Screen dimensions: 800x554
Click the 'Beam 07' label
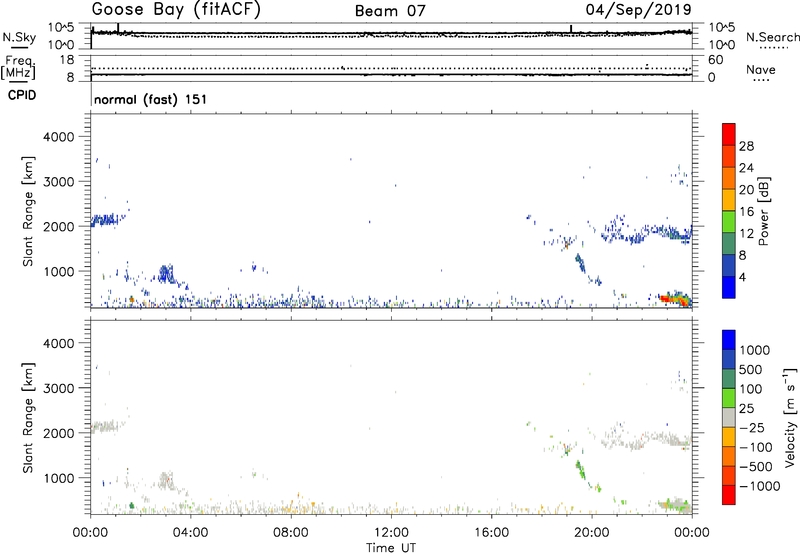(390, 11)
